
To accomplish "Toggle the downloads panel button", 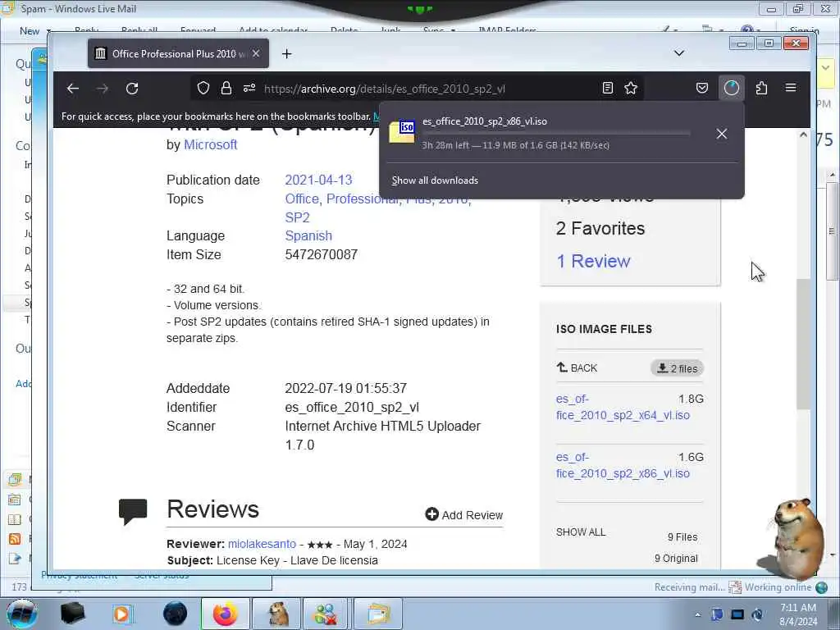I will (x=731, y=88).
